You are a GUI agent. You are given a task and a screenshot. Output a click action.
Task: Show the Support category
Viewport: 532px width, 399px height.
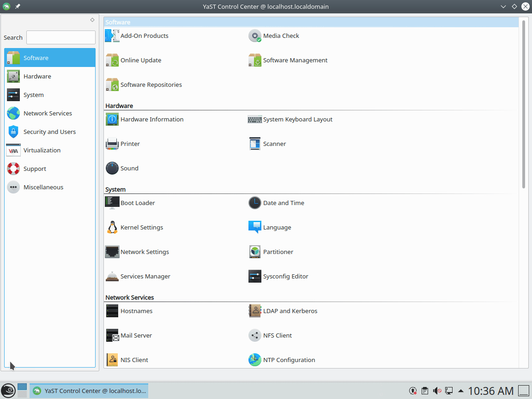coord(50,169)
